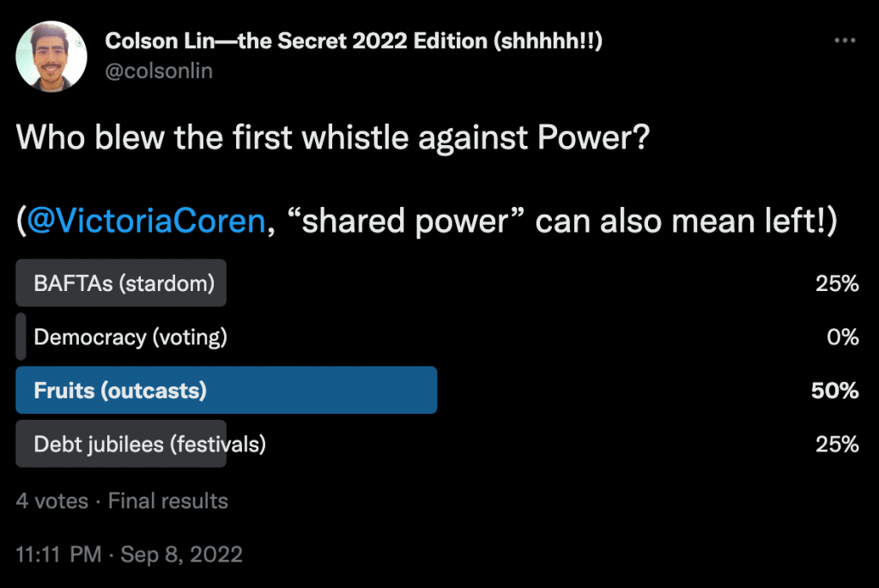
Task: Click the tweet question about whistle against Power
Action: pyautogui.click(x=333, y=138)
